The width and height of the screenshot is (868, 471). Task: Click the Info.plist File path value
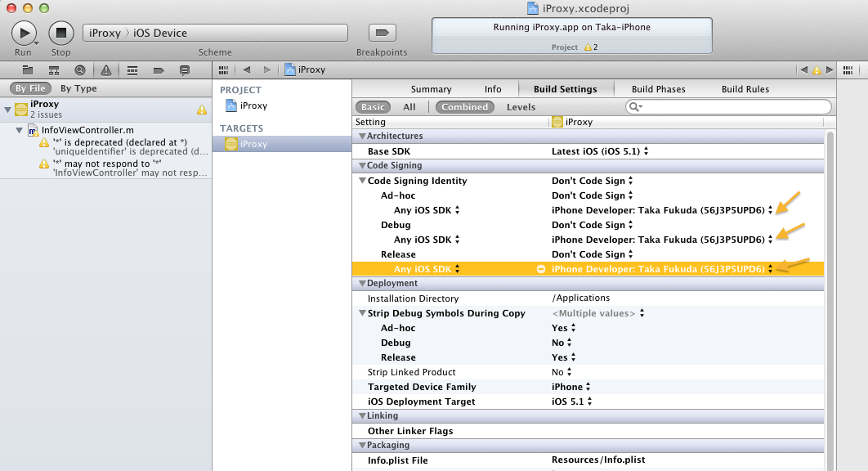[x=598, y=460]
